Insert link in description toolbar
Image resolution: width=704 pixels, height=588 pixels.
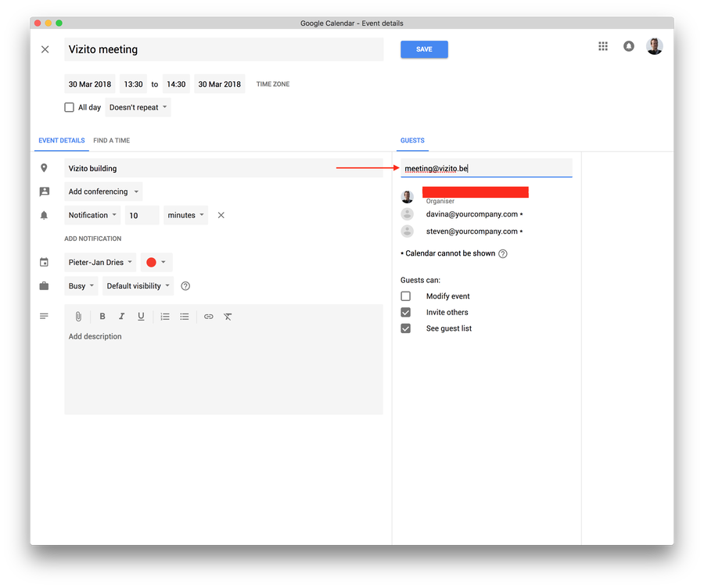tap(208, 317)
